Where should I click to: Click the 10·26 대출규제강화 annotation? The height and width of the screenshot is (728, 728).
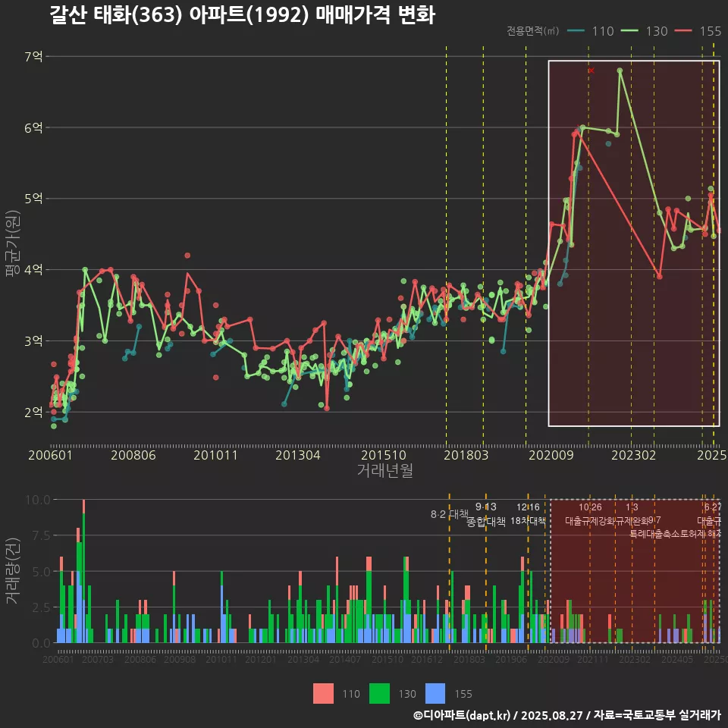[x=591, y=514]
